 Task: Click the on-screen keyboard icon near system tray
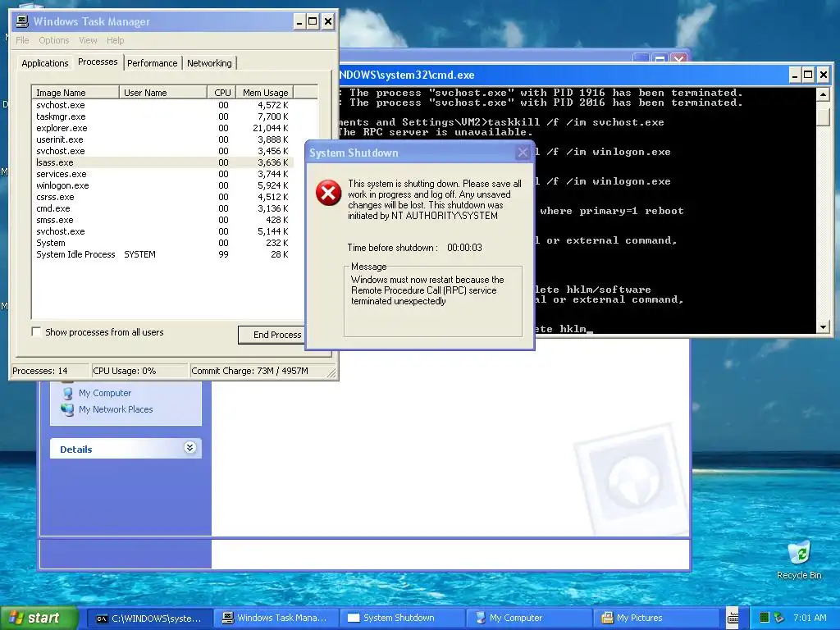[x=733, y=618]
